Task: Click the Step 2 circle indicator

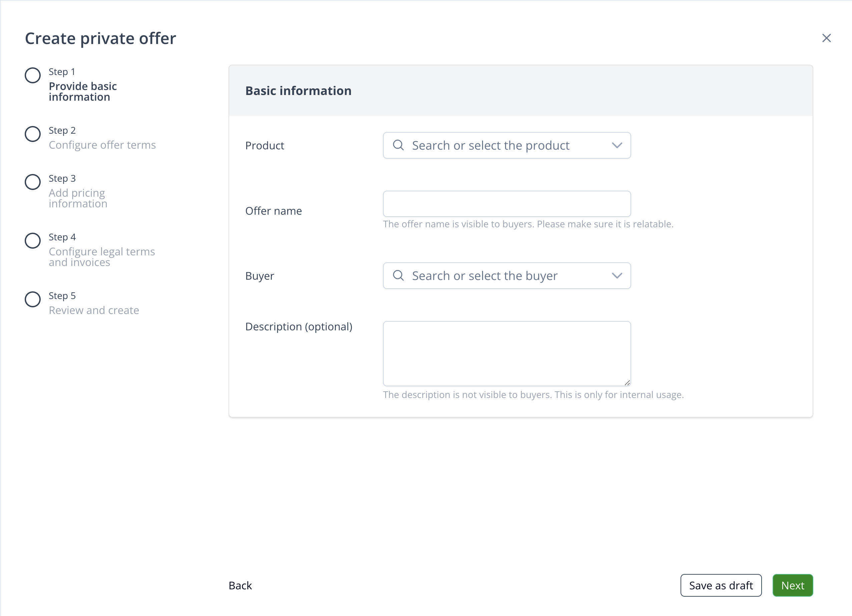Action: (x=33, y=134)
